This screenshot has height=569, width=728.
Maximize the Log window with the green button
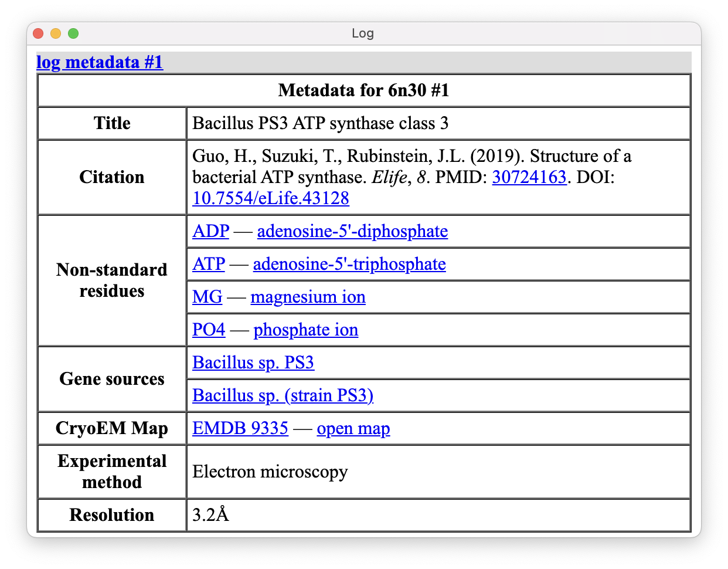(73, 33)
